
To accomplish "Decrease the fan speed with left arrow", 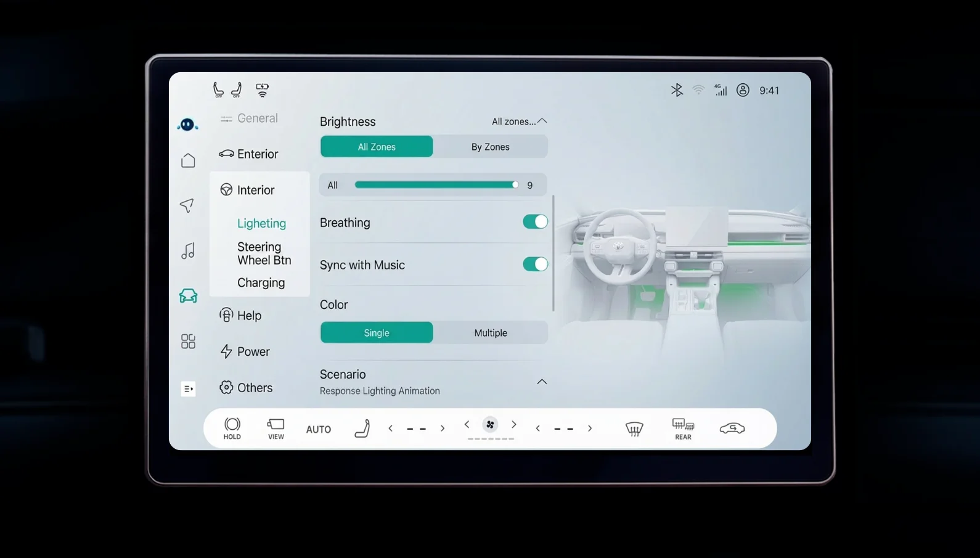I will [x=467, y=424].
